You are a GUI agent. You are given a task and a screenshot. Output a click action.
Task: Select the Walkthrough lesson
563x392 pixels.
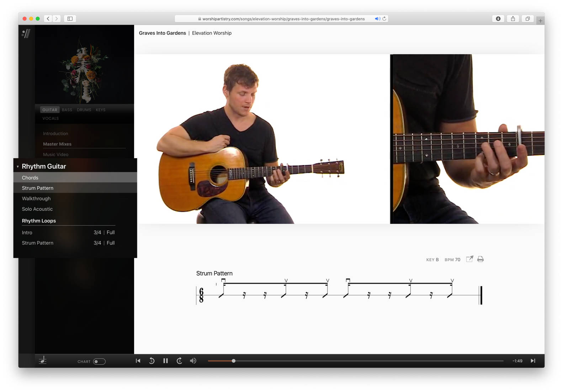[36, 199]
